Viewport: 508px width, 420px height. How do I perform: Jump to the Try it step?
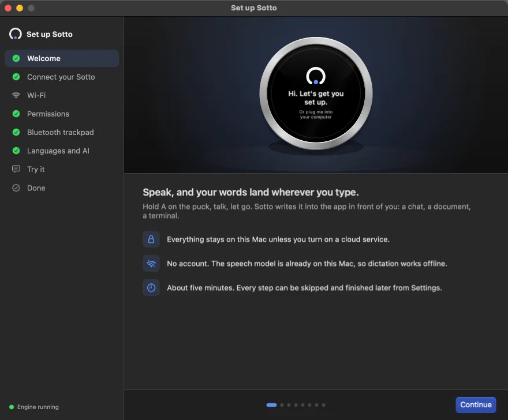pyautogui.click(x=62, y=169)
